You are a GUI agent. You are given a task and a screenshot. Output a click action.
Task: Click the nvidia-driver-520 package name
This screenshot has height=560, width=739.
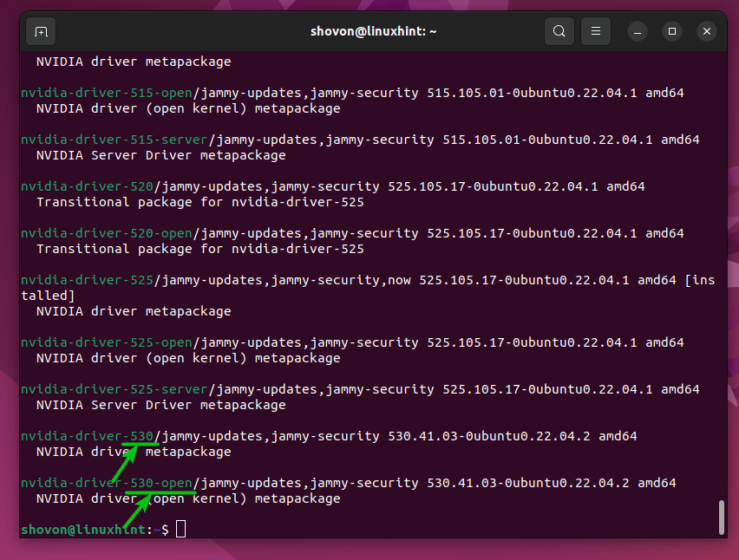click(88, 186)
